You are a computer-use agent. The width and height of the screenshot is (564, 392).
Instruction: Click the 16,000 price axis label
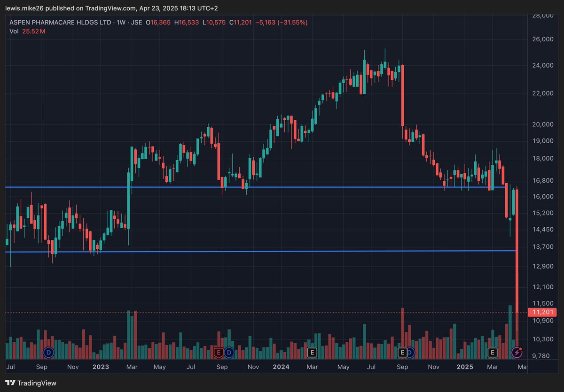pyautogui.click(x=542, y=197)
